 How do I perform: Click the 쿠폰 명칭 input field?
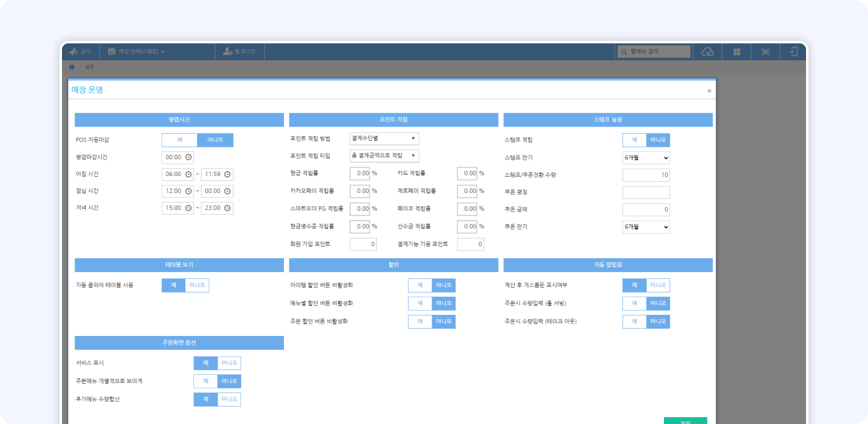tap(646, 192)
